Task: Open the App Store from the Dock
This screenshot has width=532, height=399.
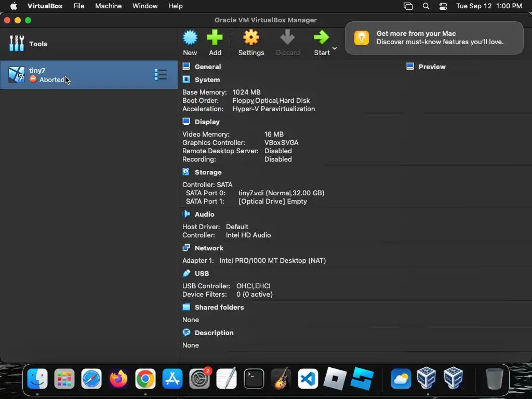Action: 172,379
